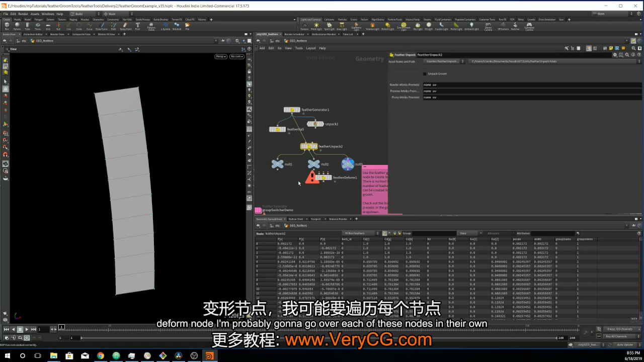The image size is (644, 362).
Task: Select the L-System shelf tool
Action: [166, 26]
